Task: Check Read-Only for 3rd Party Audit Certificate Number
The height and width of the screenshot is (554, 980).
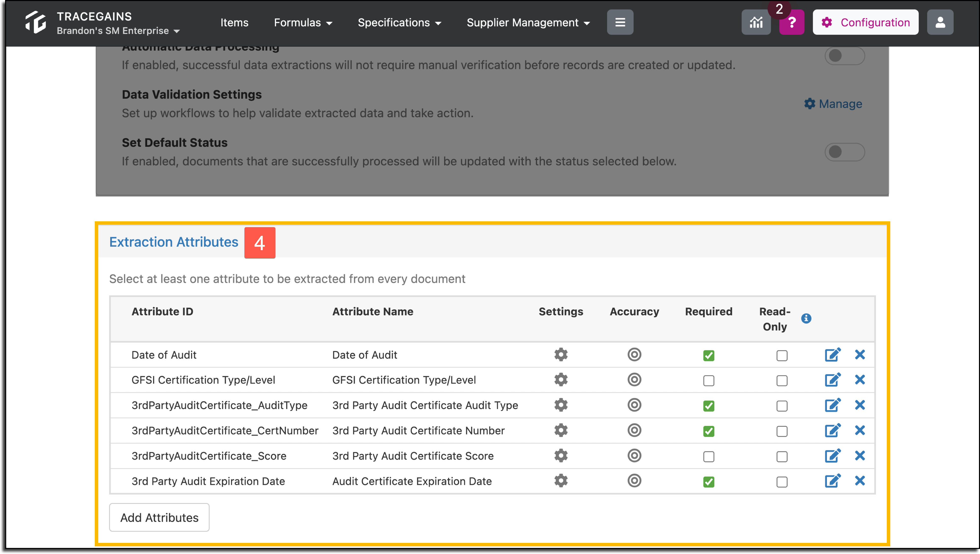Action: coord(782,431)
